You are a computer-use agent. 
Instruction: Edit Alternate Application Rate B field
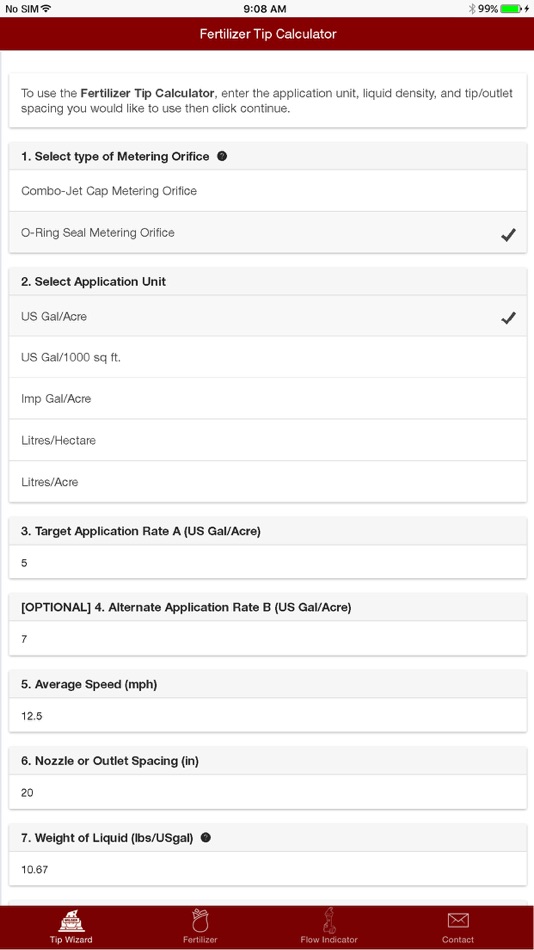(x=267, y=639)
